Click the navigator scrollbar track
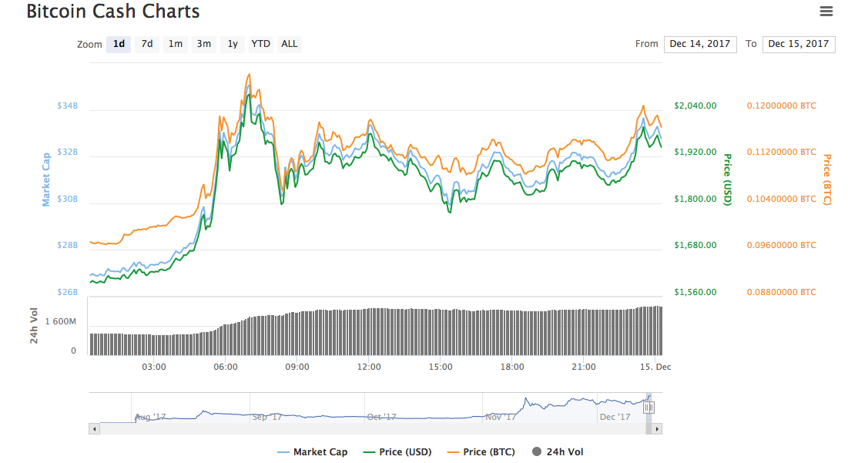 click(370, 428)
